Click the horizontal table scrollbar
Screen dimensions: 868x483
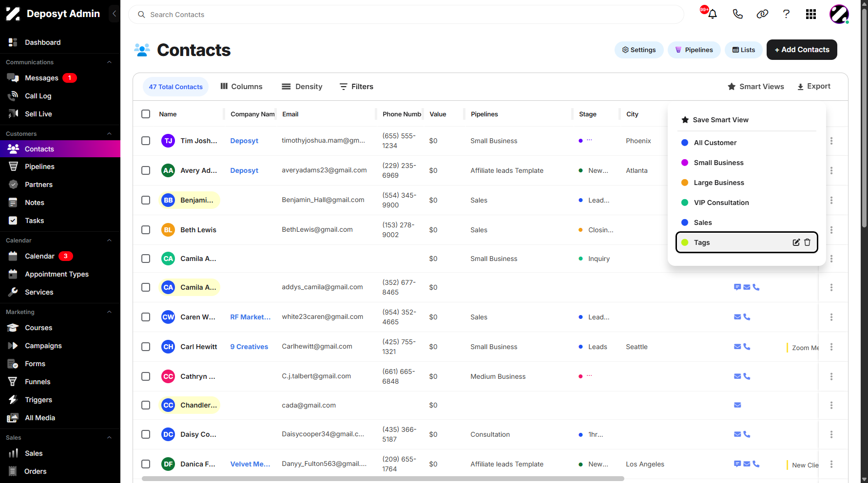pyautogui.click(x=383, y=479)
